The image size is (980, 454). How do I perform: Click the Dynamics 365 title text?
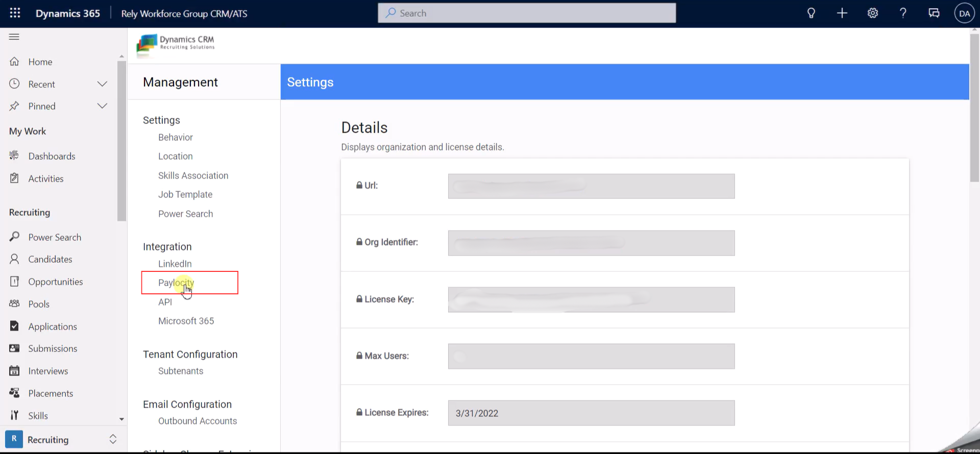coord(68,13)
